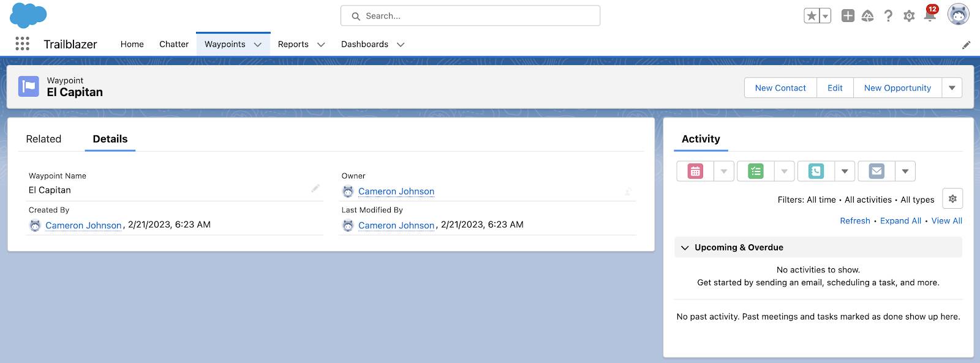Collapse the Upcoming & Overdue section
This screenshot has width=980, height=363.
[x=685, y=248]
